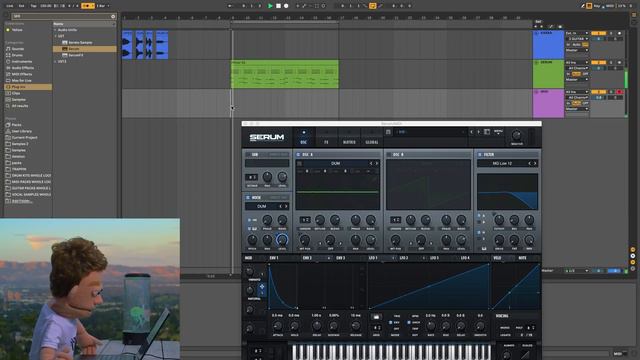This screenshot has height=360, width=640.
Task: Toggle LFO ENV mode checkbox
Action: pos(391,322)
